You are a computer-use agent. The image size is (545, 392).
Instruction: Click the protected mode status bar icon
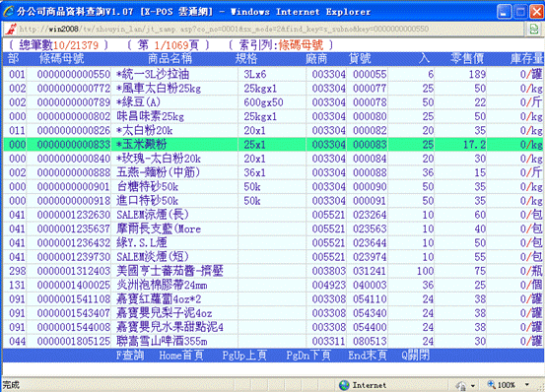(461, 385)
